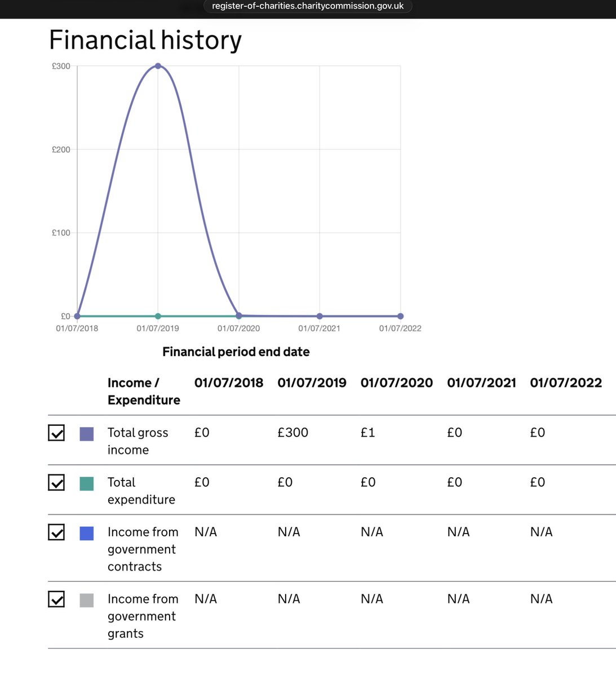Click the browser address bar URL
This screenshot has height=676, width=616.
click(308, 6)
